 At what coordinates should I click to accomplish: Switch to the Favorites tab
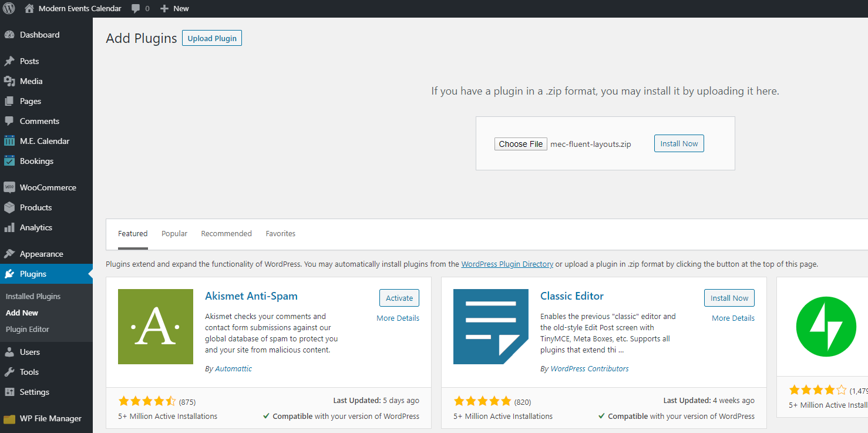tap(281, 234)
